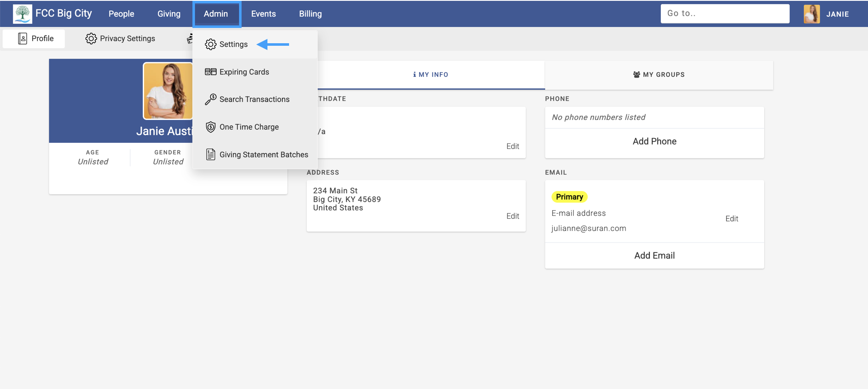Viewport: 868px width, 389px height.
Task: Click the FCC Big City tree logo
Action: coord(22,13)
